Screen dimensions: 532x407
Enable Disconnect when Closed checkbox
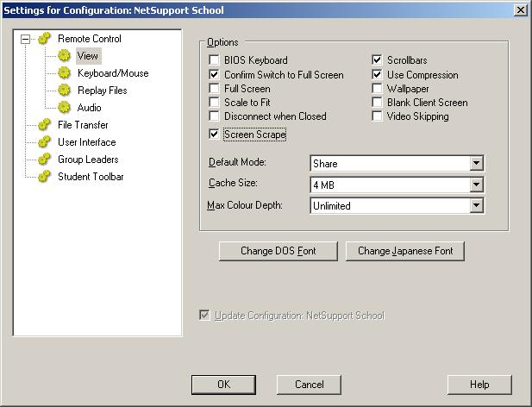[214, 116]
